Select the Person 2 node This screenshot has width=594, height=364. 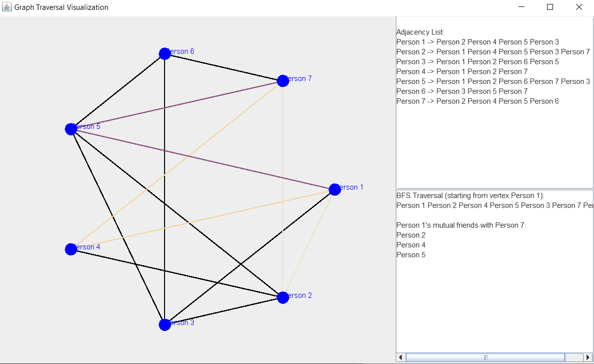pos(283,297)
